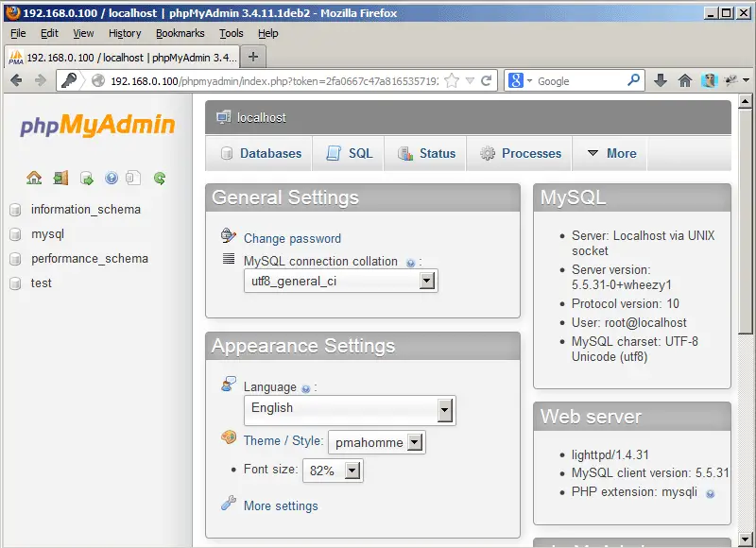Open the Theme pmahomme dropdown
This screenshot has width=756, height=548.
pyautogui.click(x=377, y=442)
